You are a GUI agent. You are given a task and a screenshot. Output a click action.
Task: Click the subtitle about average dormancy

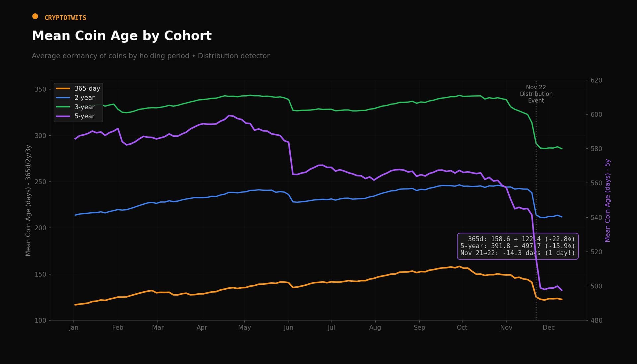click(151, 56)
